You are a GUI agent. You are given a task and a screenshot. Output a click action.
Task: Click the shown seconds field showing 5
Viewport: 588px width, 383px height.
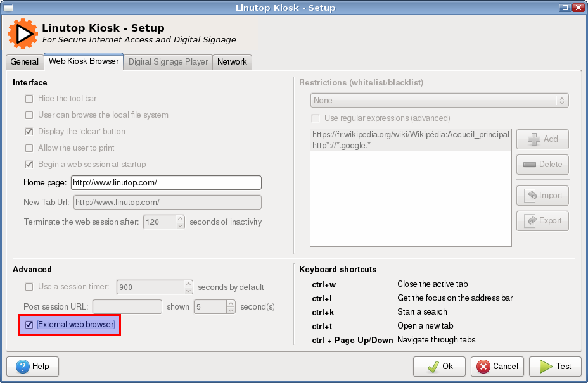click(x=210, y=307)
